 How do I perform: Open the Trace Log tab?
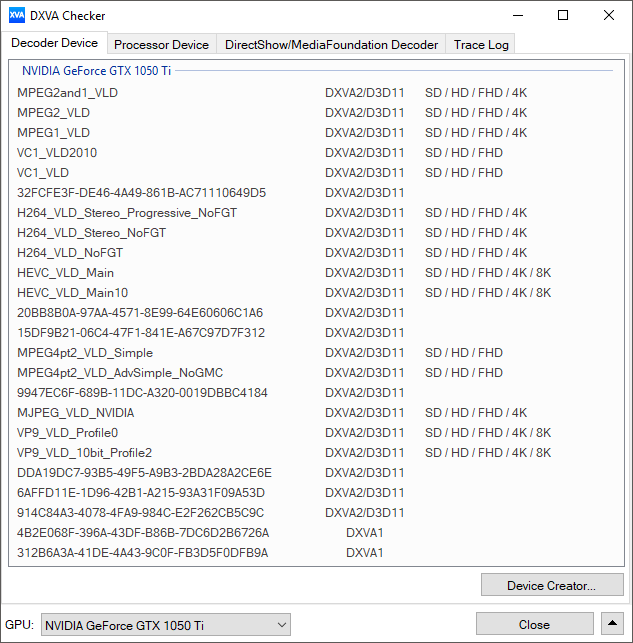click(481, 44)
